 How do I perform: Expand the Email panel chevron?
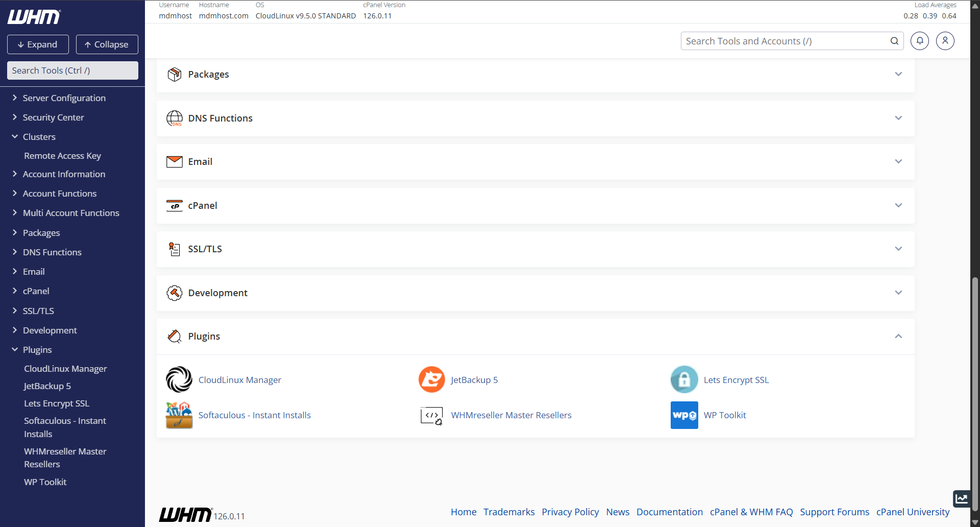point(898,162)
